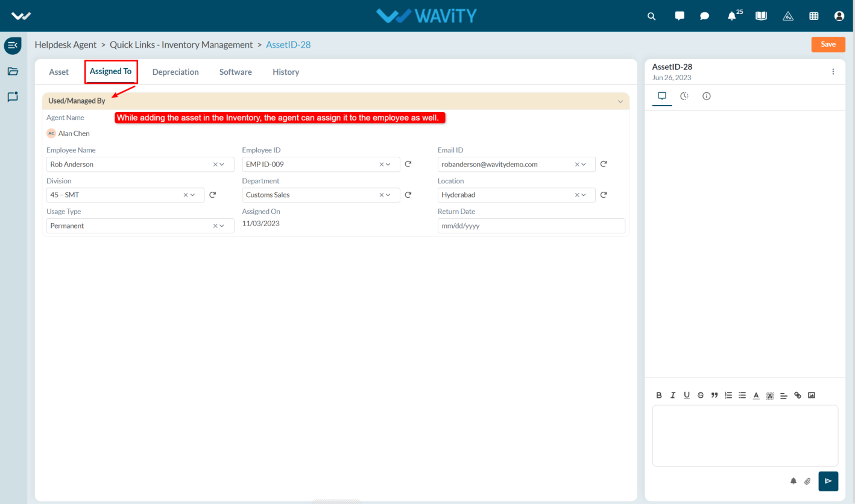Viewport: 855px width, 504px height.
Task: Open the Usage Type dropdown arrow
Action: 222,225
